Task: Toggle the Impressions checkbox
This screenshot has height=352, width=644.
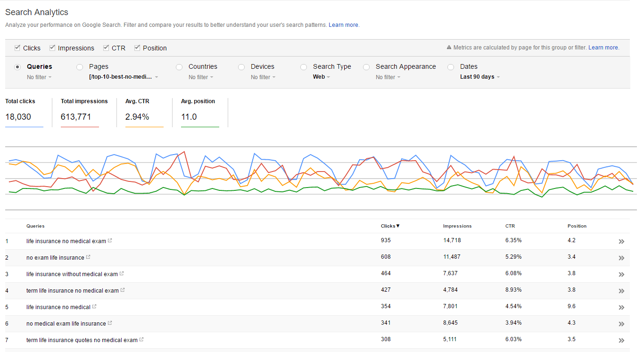Action: (x=53, y=48)
